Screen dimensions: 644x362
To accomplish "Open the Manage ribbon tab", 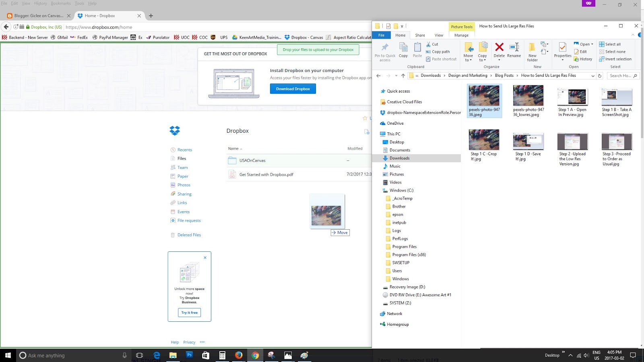I will coord(461,35).
